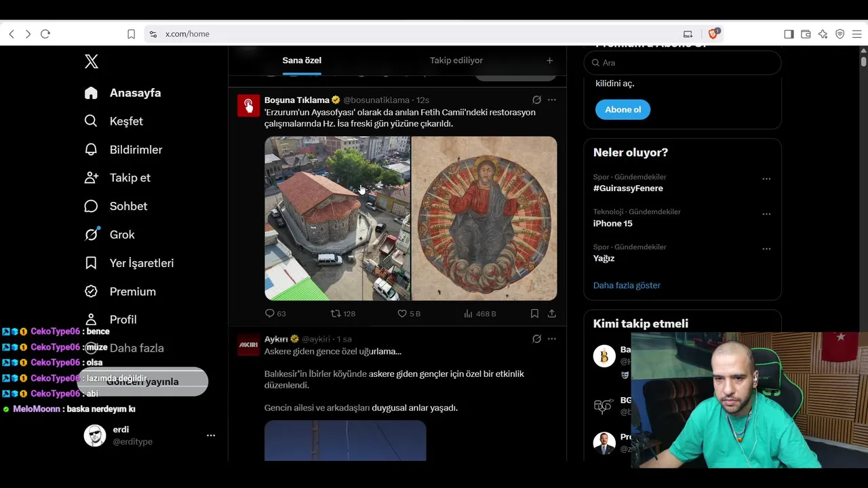Reply to the post with 63 replies
The image size is (868, 488).
pos(275,313)
